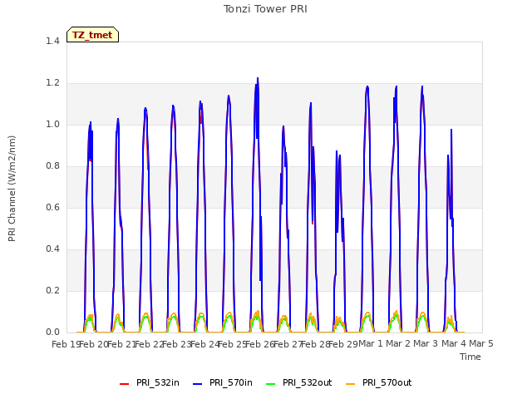
Task: Click the y-axis label 0.4
Action: coord(52,249)
